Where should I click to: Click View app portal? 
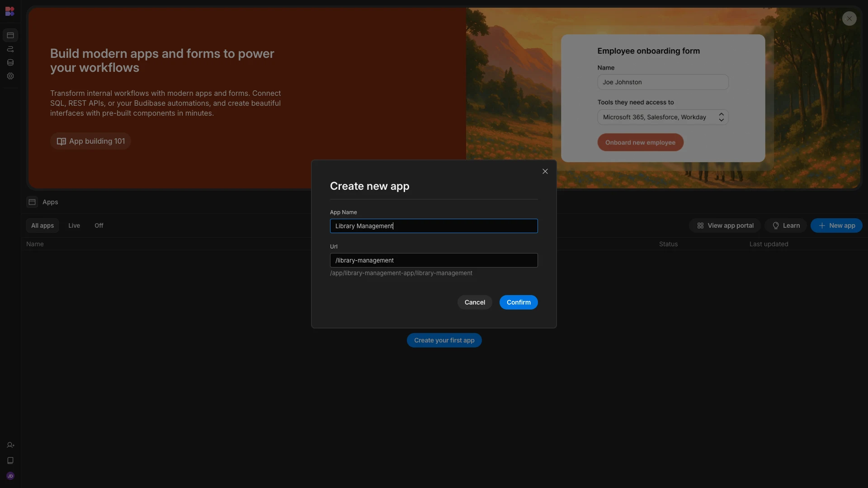(x=725, y=225)
